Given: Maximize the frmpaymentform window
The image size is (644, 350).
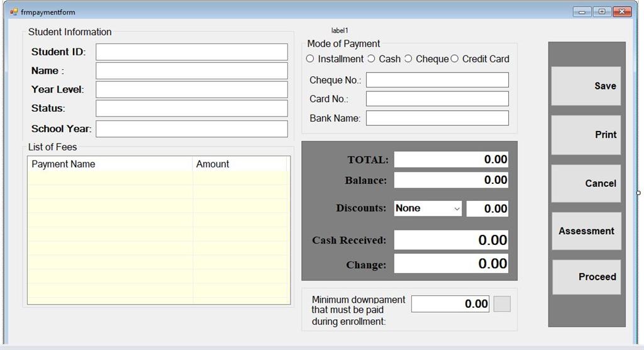Looking at the screenshot, I should tap(602, 12).
